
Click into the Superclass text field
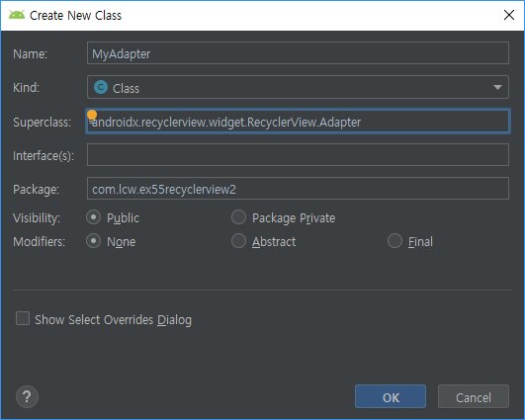(x=298, y=122)
